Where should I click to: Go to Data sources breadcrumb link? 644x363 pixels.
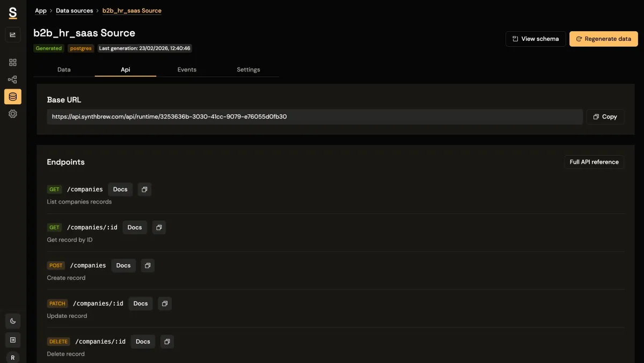(74, 11)
